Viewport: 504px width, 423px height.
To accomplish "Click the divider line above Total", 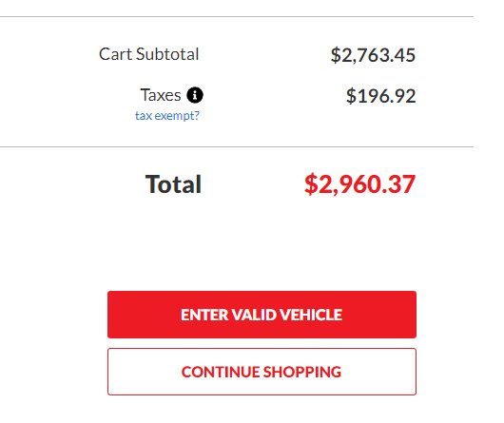I will (237, 147).
